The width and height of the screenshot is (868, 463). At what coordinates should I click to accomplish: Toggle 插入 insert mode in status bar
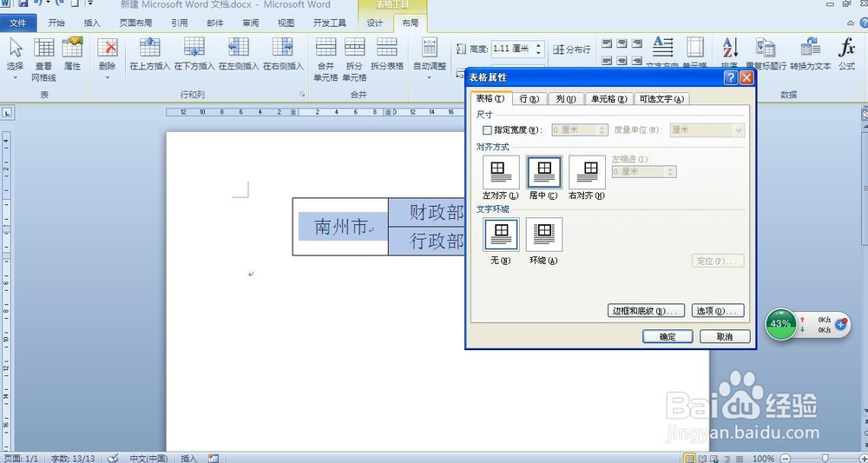point(188,458)
